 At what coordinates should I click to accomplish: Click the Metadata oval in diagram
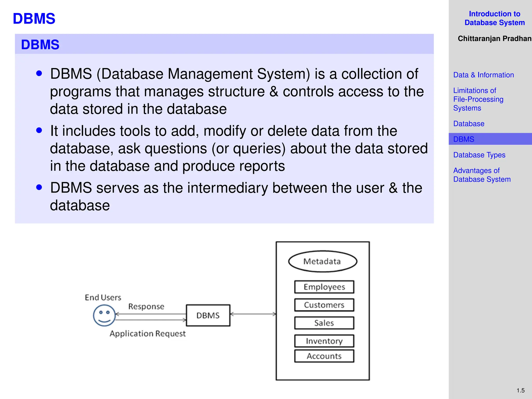[322, 261]
